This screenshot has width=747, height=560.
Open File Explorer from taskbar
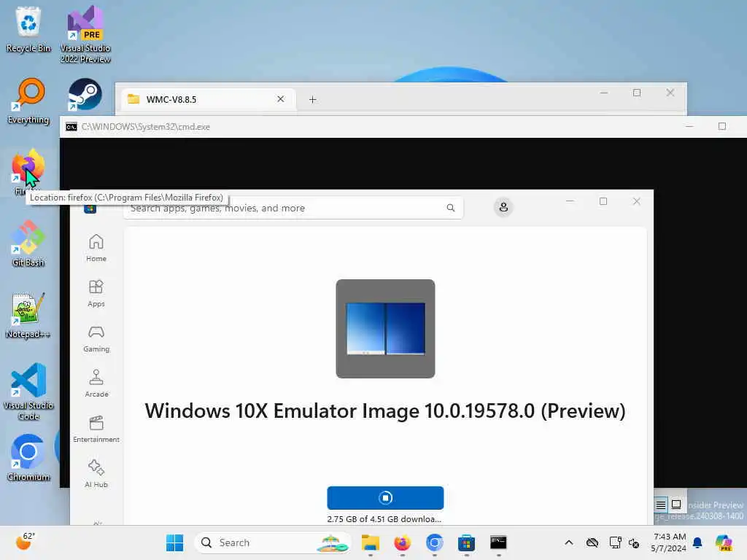coord(370,542)
